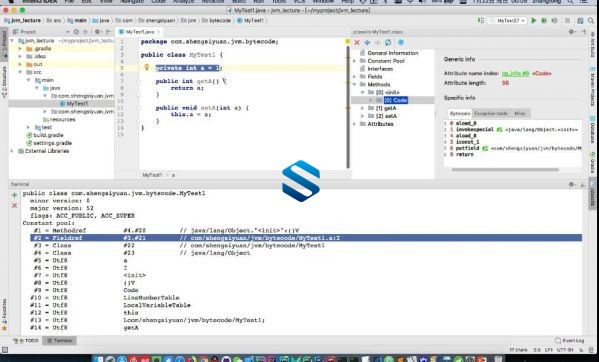Switch to the Exception table tab
The height and width of the screenshot is (362, 599).
[x=491, y=113]
